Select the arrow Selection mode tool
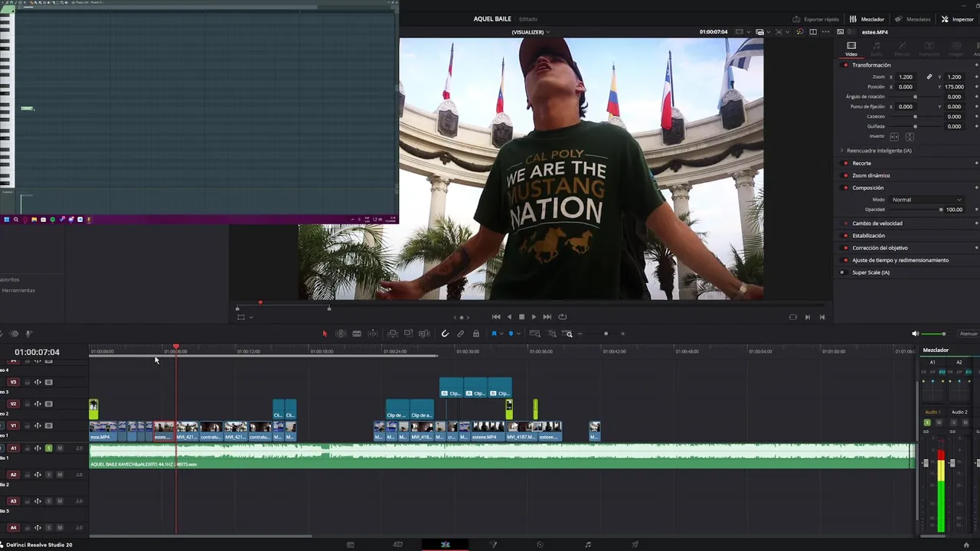 tap(325, 334)
